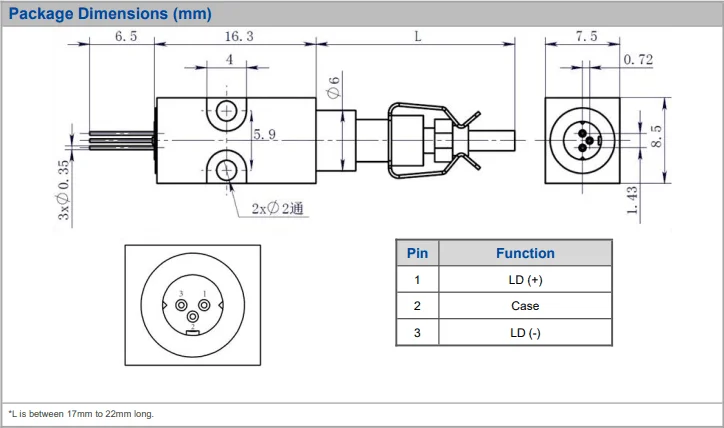Click the 4 hole spacing dimension
Screen dimensions: 724x428
[229, 60]
